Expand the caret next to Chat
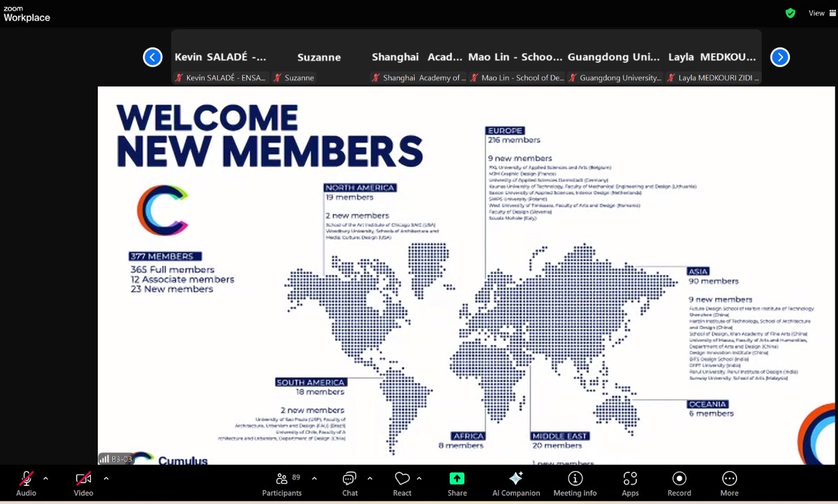Image resolution: width=838 pixels, height=504 pixels. (x=369, y=478)
